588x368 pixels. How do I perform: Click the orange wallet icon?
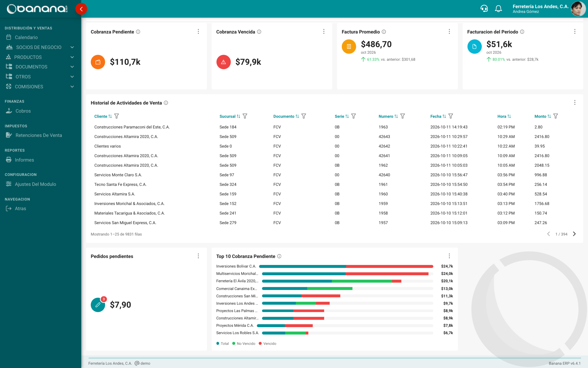click(98, 62)
